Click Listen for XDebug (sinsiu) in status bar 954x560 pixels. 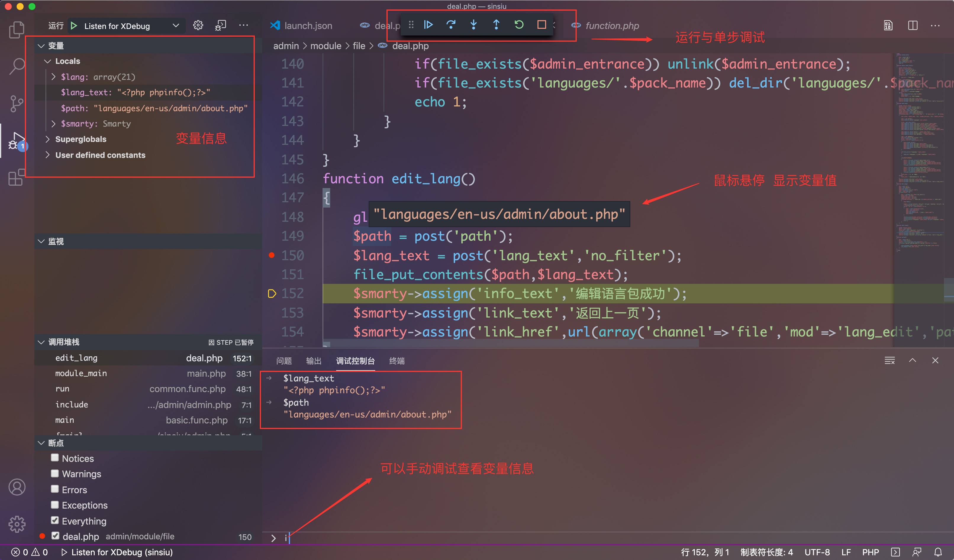point(117,552)
